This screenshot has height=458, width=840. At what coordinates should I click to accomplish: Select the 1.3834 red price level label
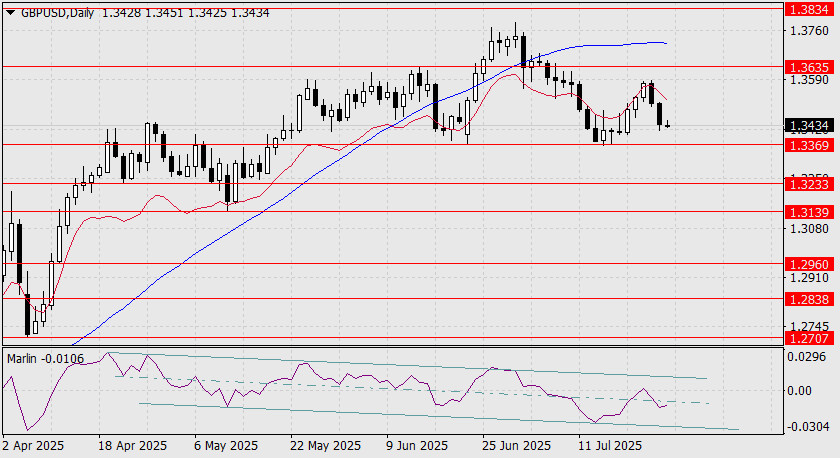point(809,9)
